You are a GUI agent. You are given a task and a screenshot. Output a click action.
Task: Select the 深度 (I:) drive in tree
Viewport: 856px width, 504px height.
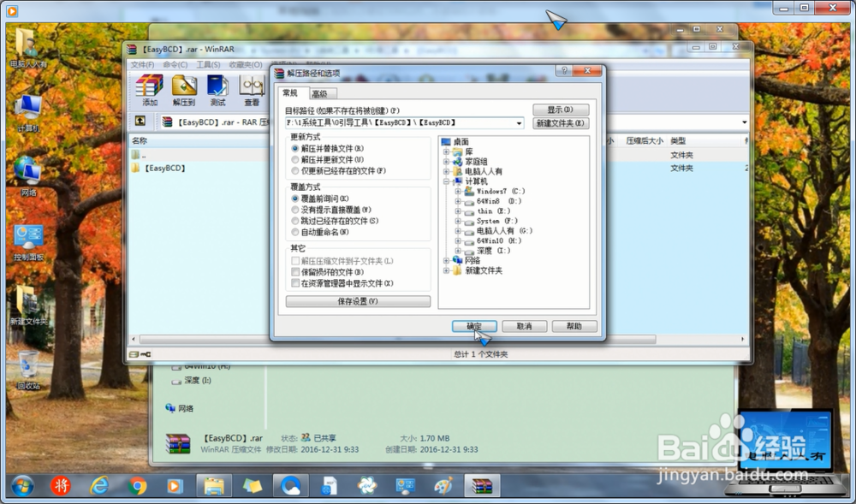tap(493, 251)
